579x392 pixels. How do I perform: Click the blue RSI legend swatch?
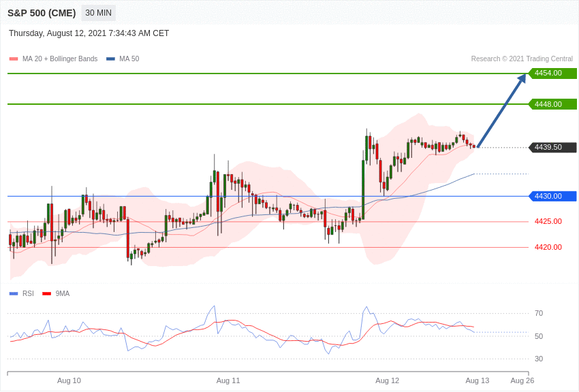[x=14, y=293]
